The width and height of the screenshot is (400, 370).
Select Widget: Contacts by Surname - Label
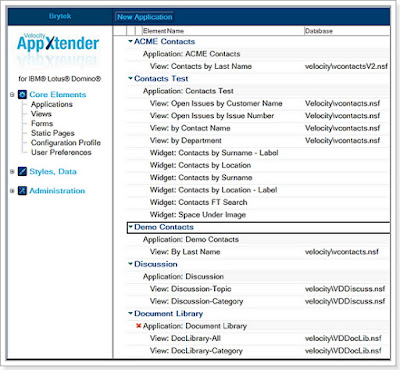tap(258, 153)
